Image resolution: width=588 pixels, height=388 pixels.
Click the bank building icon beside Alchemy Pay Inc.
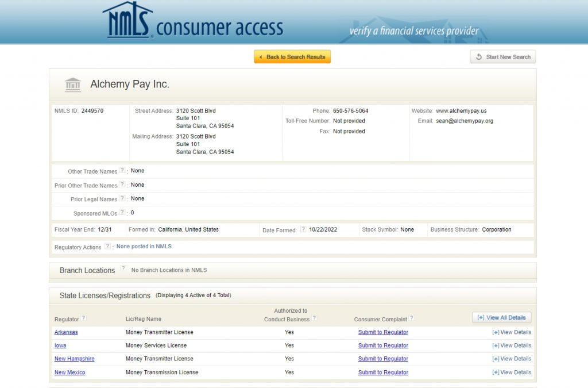click(x=73, y=84)
